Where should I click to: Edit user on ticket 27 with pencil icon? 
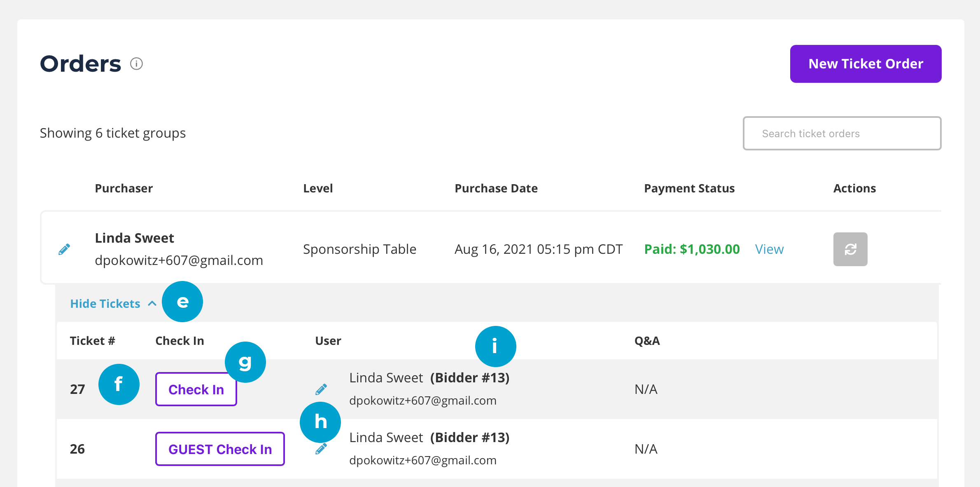coord(321,389)
